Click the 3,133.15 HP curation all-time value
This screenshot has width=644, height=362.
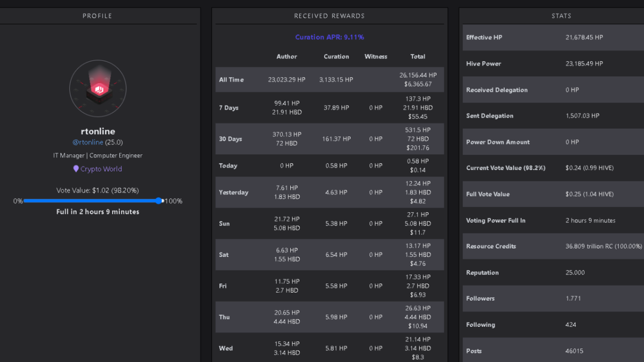click(336, 80)
